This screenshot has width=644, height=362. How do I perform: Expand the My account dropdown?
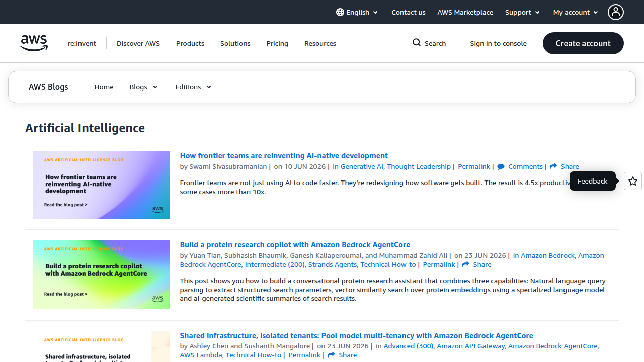click(x=576, y=12)
